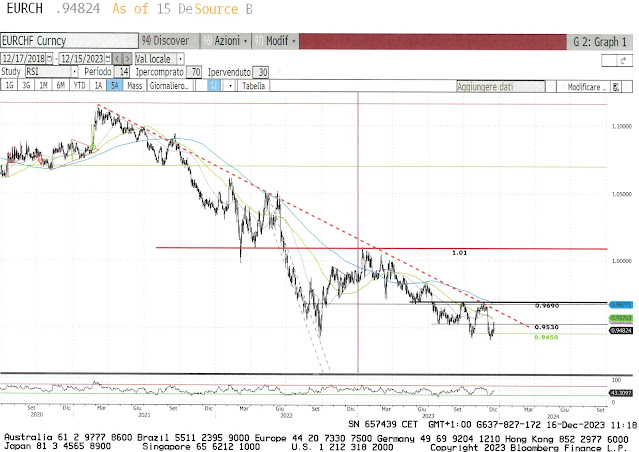Select the YTD time range
This screenshot has height=452, width=639.
[x=79, y=86]
